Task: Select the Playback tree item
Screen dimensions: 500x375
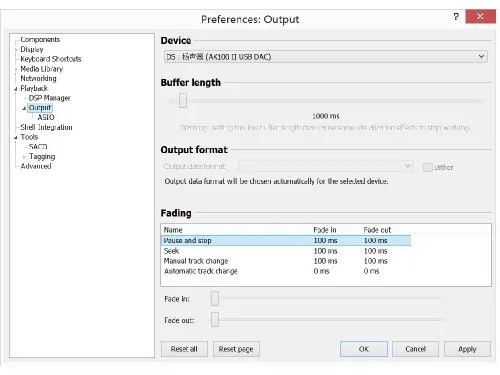Action: coord(34,88)
